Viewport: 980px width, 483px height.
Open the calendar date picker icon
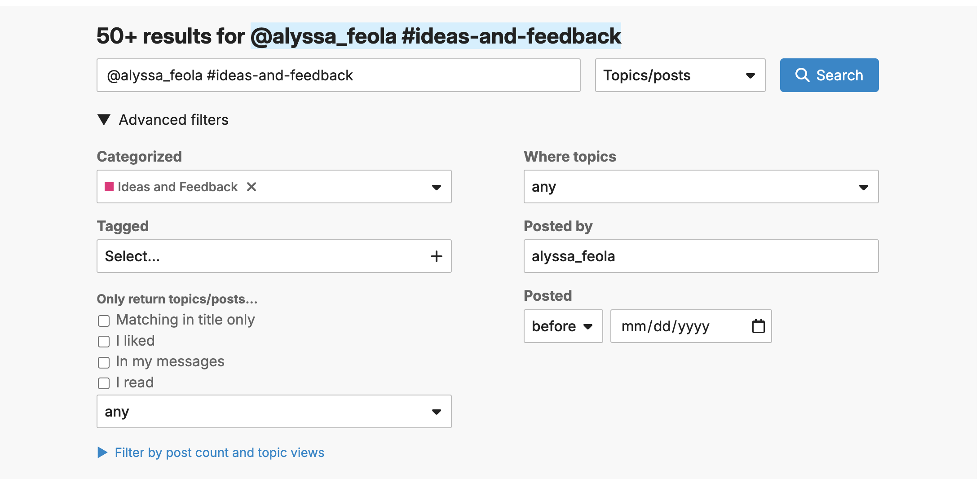758,326
